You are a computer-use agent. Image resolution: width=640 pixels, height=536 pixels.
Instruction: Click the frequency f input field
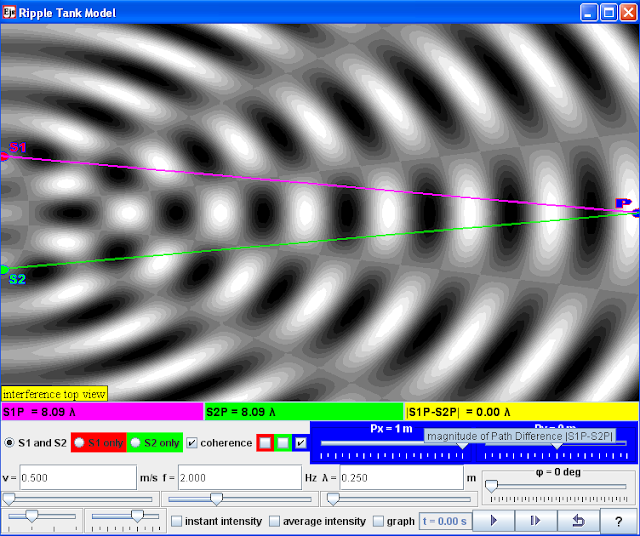[x=240, y=477]
